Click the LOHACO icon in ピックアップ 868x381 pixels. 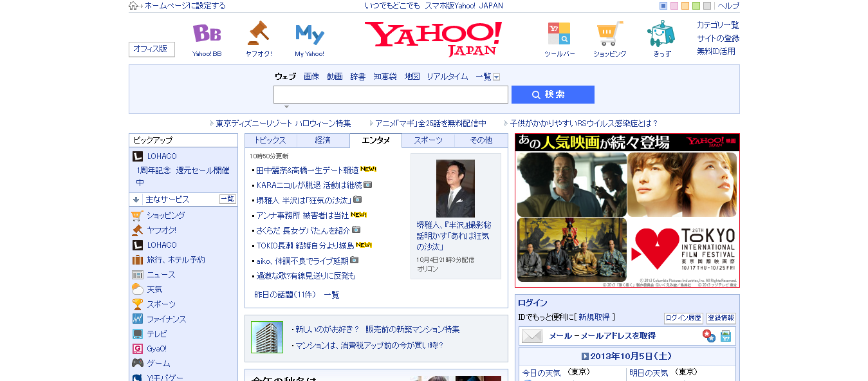tap(137, 156)
